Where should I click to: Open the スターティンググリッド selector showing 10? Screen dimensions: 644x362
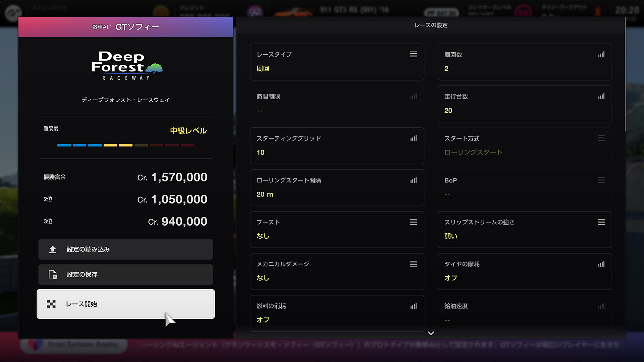[x=337, y=146]
